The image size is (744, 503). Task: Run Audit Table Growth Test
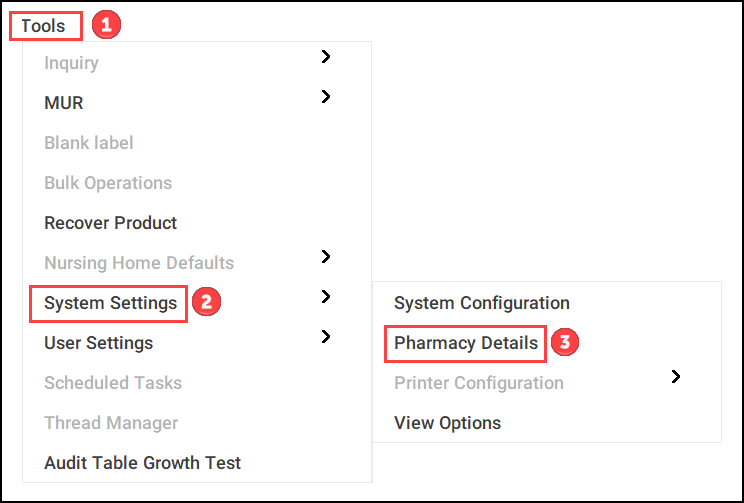pyautogui.click(x=142, y=463)
